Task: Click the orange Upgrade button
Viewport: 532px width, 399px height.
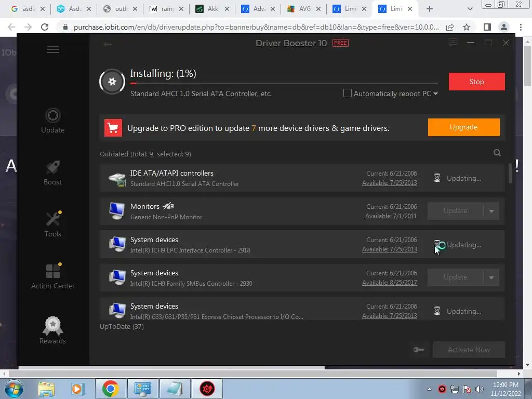Action: tap(463, 127)
